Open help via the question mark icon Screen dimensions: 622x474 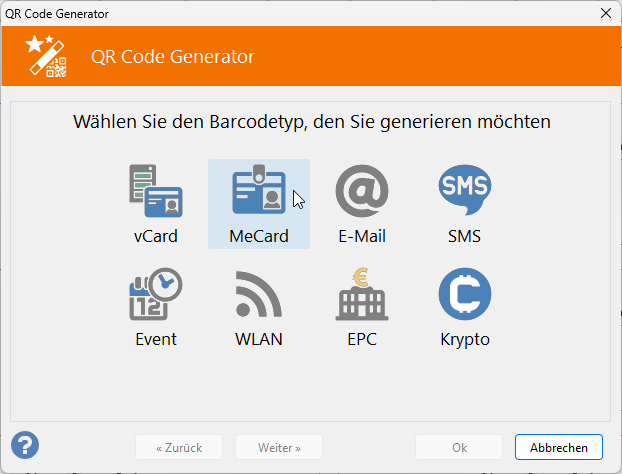tap(25, 445)
